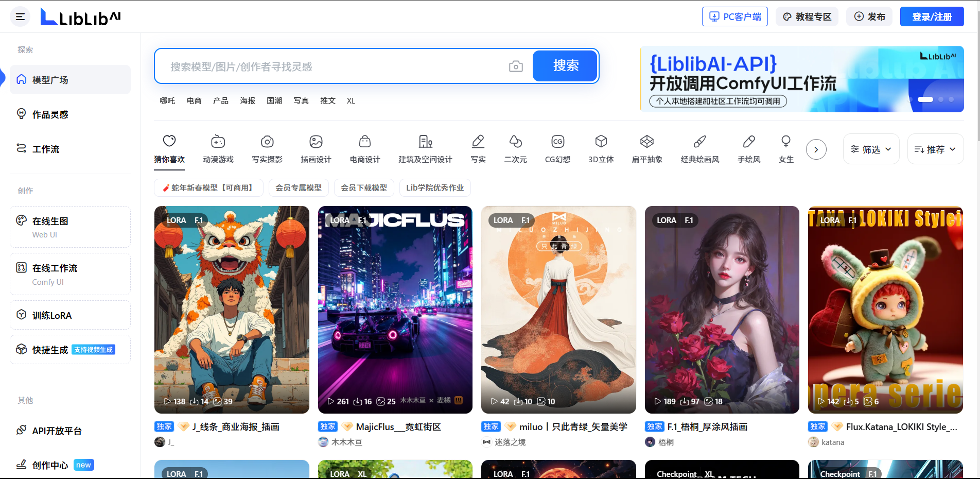The height and width of the screenshot is (479, 980).
Task: Click the blue 搜索 button
Action: point(565,66)
